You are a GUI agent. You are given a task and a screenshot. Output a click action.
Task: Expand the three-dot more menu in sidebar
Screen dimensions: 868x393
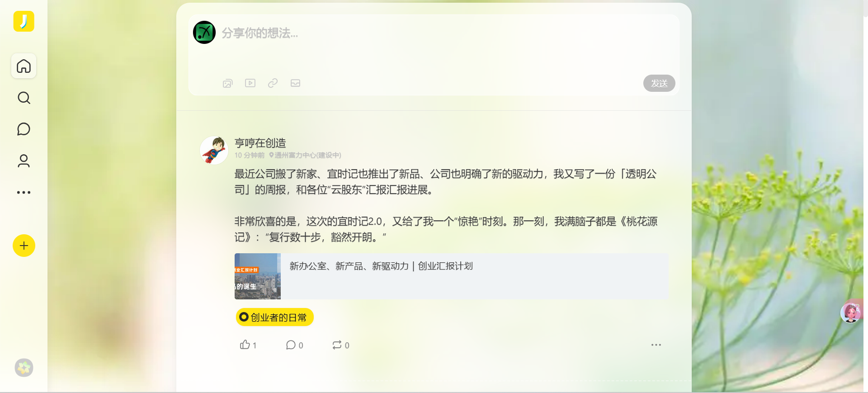coord(24,192)
